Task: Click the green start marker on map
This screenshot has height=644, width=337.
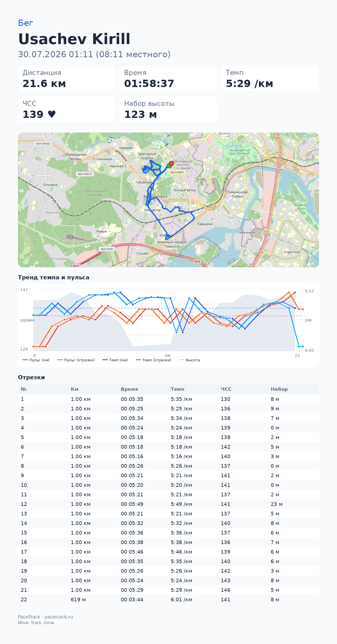Action: (x=169, y=166)
